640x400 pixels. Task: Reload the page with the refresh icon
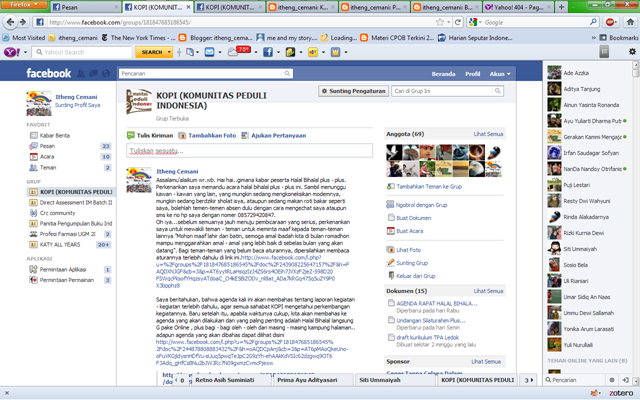click(x=458, y=22)
